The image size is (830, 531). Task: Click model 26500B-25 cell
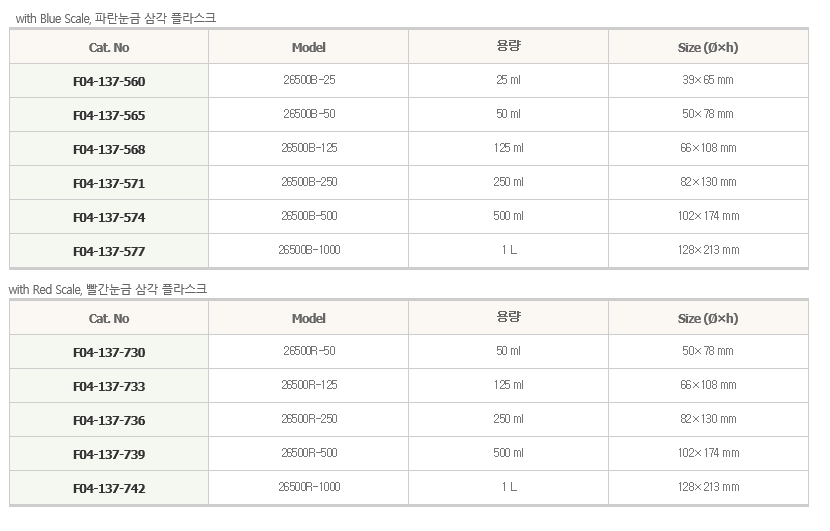[x=309, y=80]
